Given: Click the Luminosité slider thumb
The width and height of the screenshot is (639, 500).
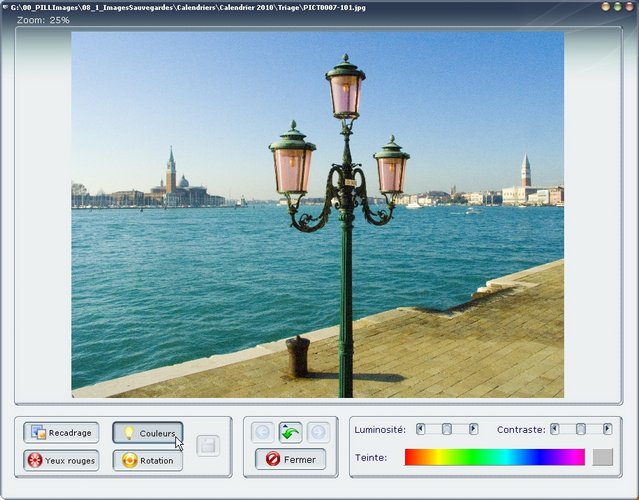Looking at the screenshot, I should click(447, 429).
